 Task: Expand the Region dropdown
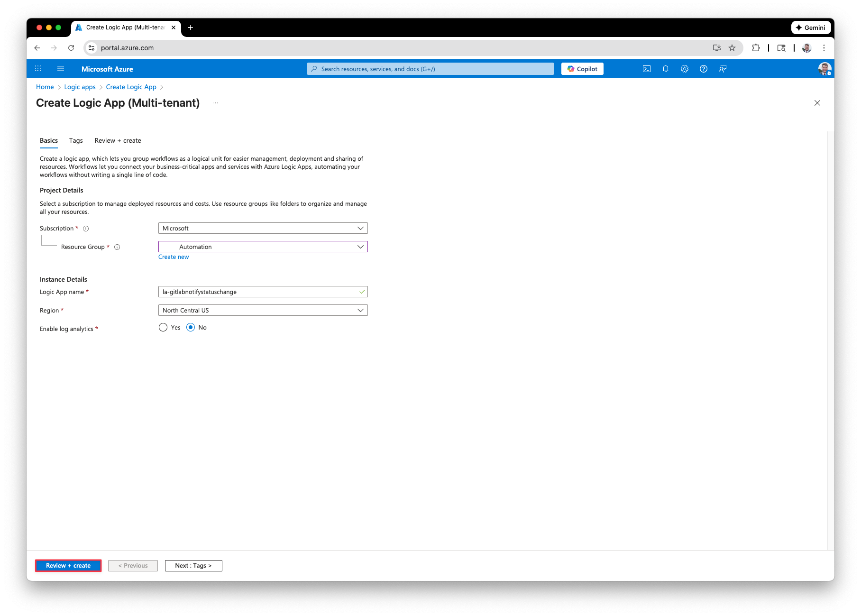click(x=263, y=310)
